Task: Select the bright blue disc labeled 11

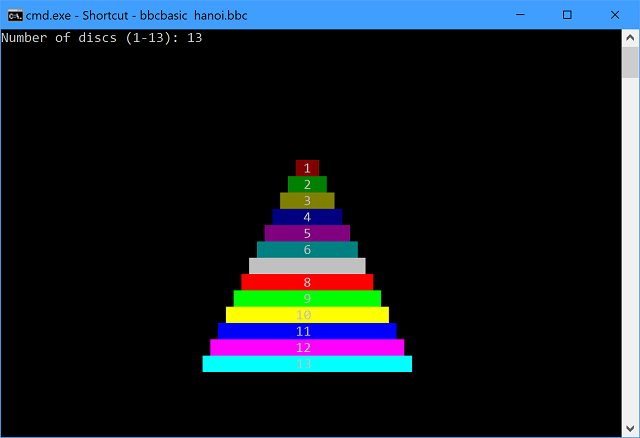Action: (307, 331)
